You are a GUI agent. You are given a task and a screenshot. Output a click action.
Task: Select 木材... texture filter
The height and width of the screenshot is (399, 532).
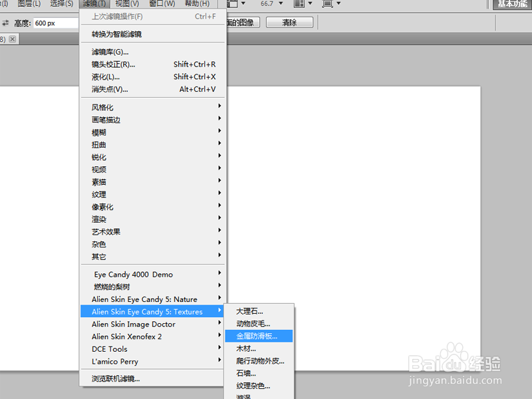coord(259,348)
